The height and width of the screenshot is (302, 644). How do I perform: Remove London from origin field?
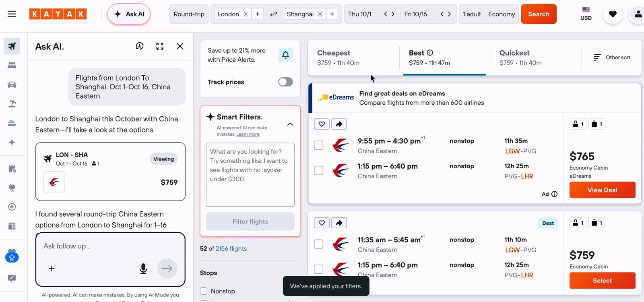coord(246,14)
